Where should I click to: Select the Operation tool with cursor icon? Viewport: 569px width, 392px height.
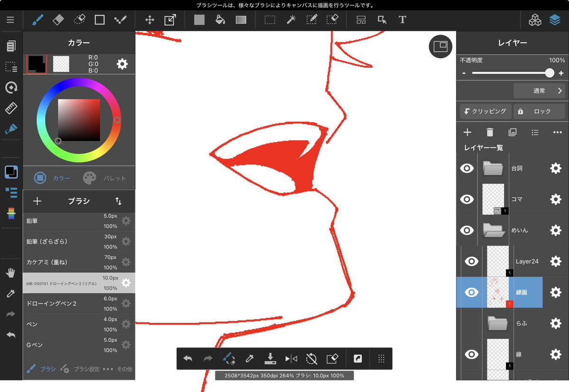coord(382,20)
